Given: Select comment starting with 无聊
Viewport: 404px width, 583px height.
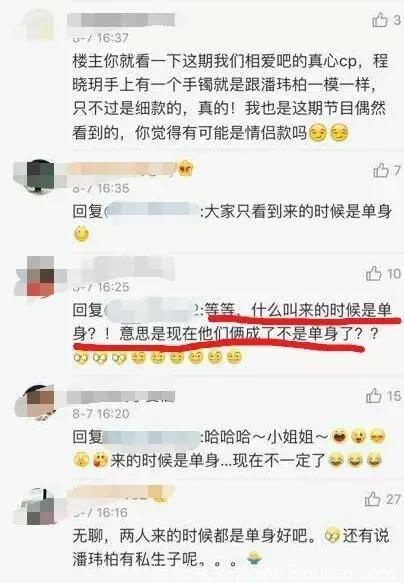Looking at the screenshot, I should [x=230, y=547].
